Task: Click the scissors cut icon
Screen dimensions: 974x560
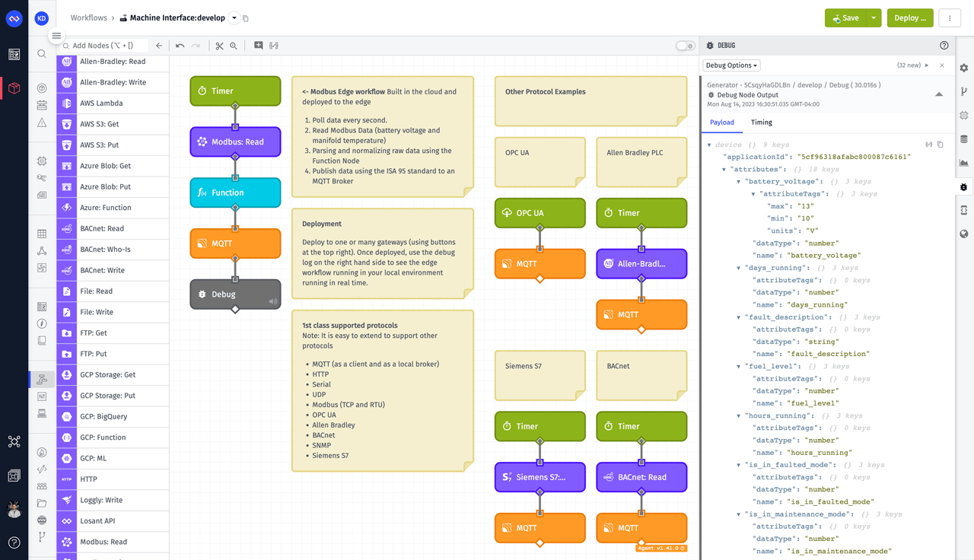Action: pyautogui.click(x=219, y=46)
